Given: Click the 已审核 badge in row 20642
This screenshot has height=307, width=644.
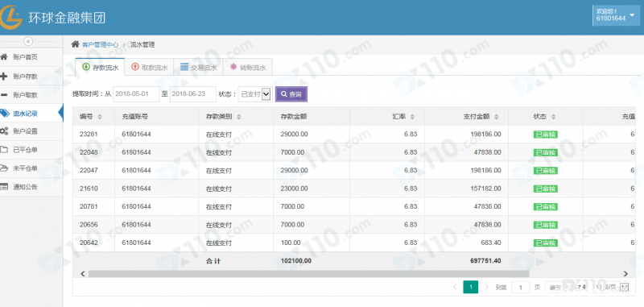Looking at the screenshot, I should [x=546, y=243].
